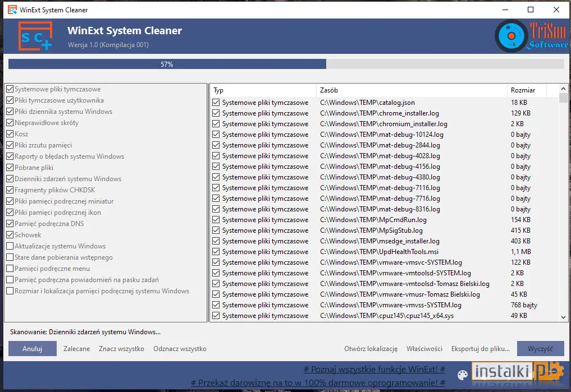
Task: Toggle Nieprawidłowe skróty checkbox
Action: pyautogui.click(x=10, y=123)
